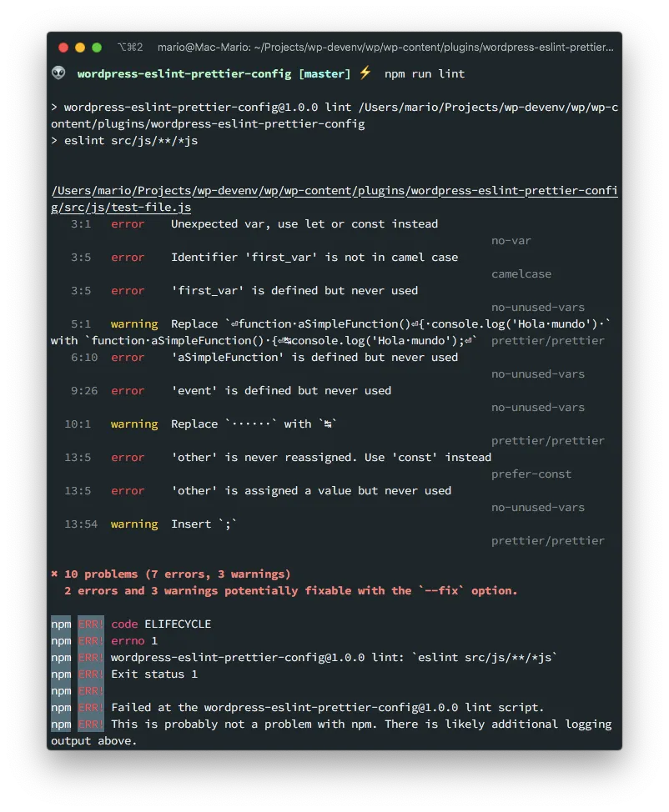
Task: Click 'Exit status 1' line
Action: click(x=154, y=674)
